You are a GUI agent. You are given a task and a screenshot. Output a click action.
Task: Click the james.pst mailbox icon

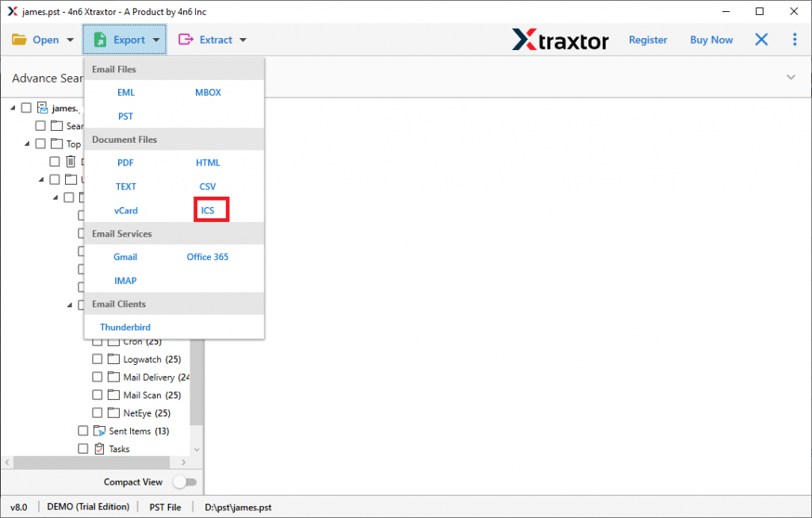[43, 108]
